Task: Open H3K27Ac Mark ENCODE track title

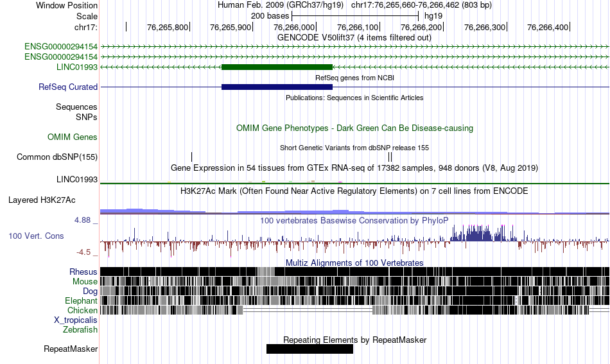Action: [354, 191]
